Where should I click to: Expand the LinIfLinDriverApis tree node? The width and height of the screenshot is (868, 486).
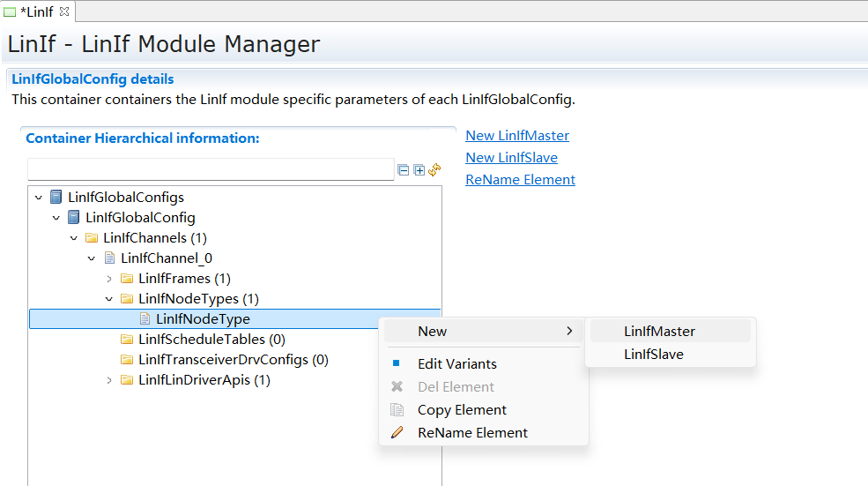coord(109,380)
